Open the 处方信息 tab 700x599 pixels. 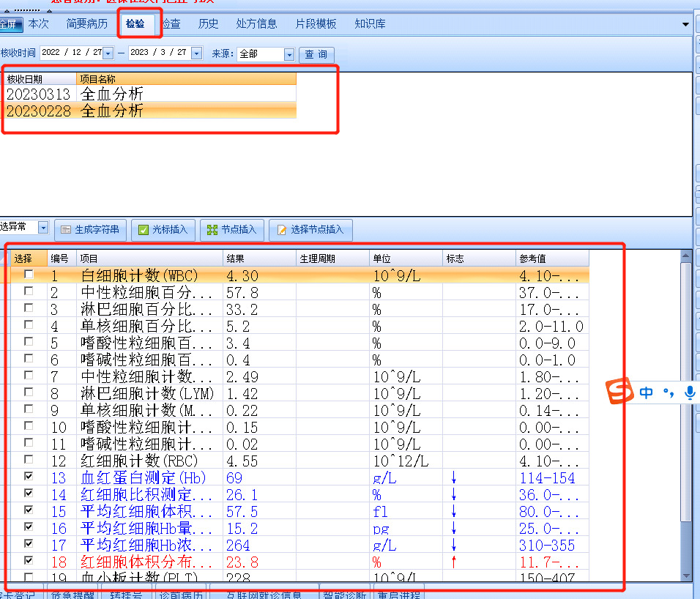256,23
